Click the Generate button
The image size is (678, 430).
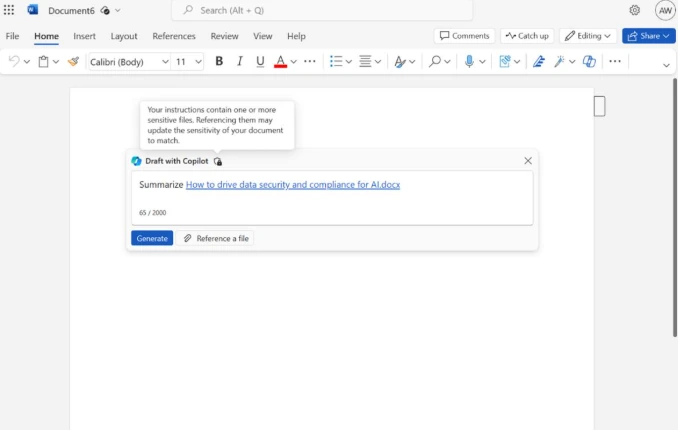tap(152, 238)
